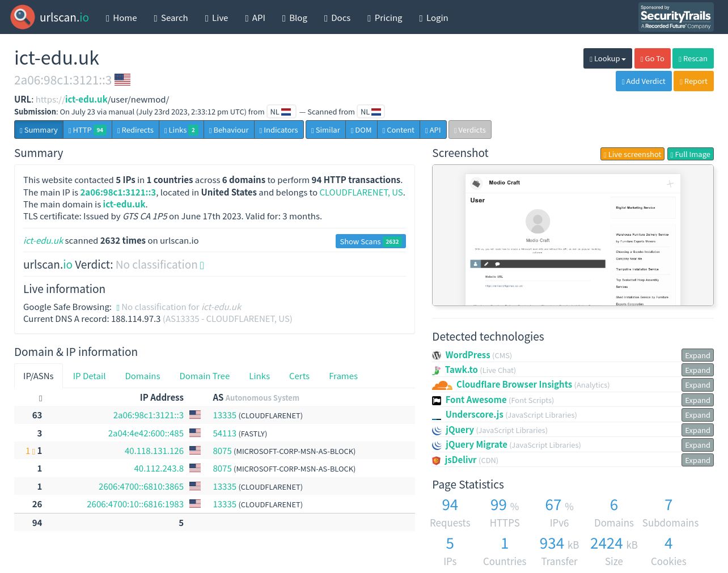
Task: Open the Links tab with 2 badge
Action: [181, 130]
